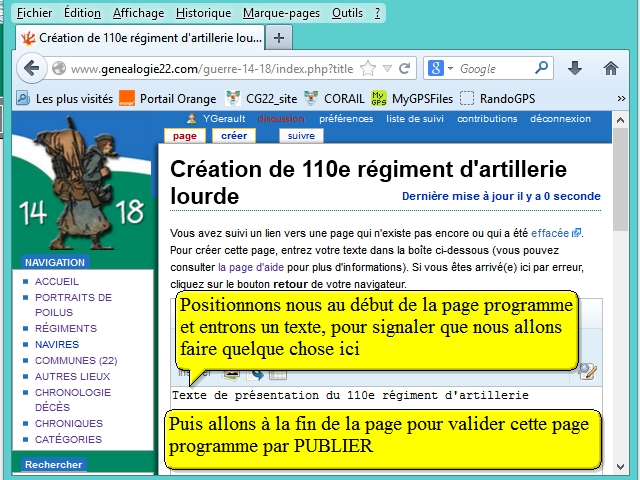Click the YGerault user link

(224, 119)
